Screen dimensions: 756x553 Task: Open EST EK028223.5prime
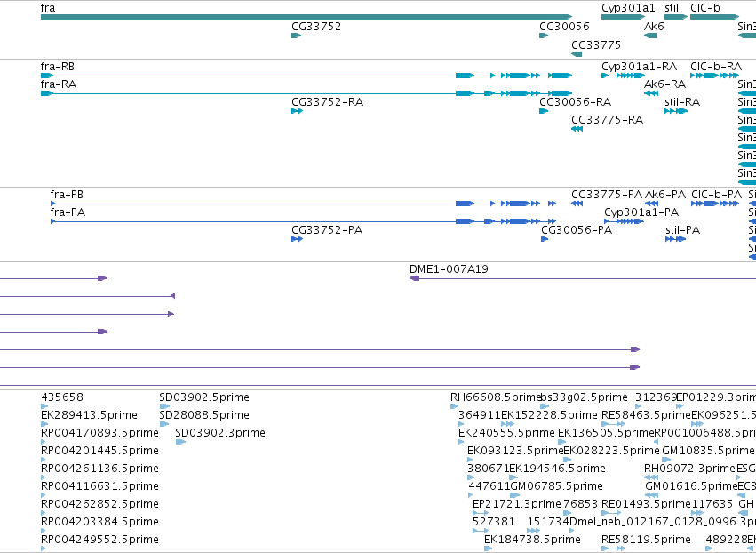568,460
